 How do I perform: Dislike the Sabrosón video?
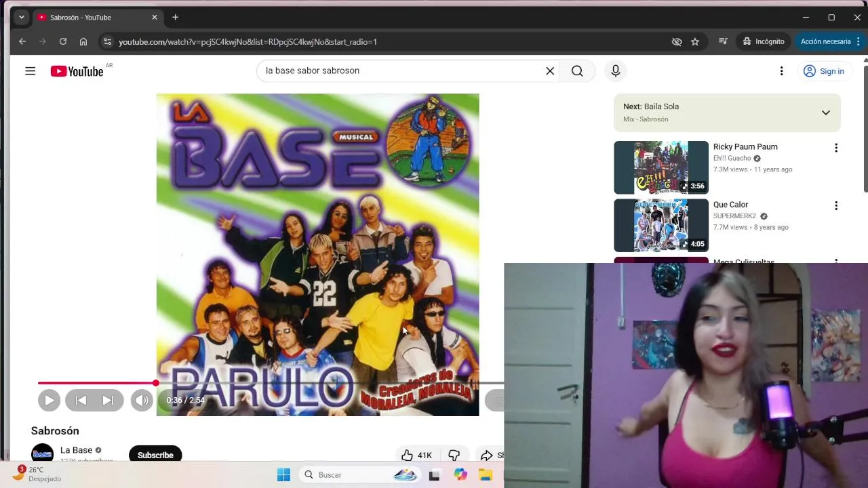pos(454,455)
